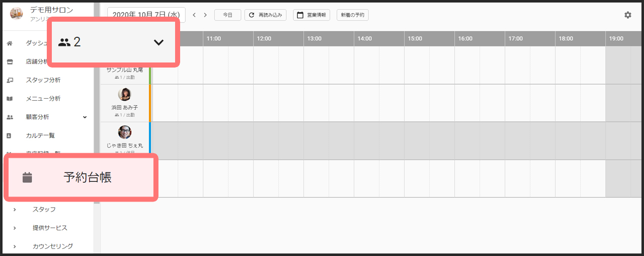Open the メニュー分析 sidebar item
The height and width of the screenshot is (256, 644).
tap(43, 99)
